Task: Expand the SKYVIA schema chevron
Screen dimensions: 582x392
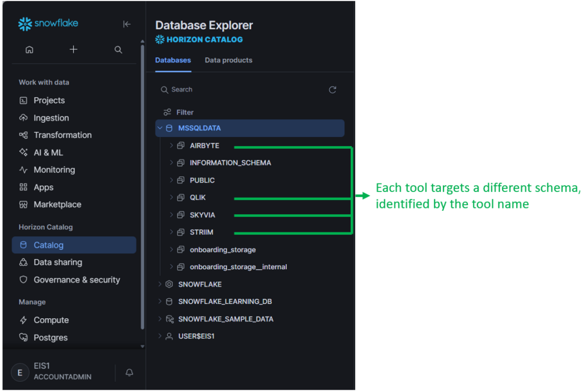Action: (x=171, y=215)
